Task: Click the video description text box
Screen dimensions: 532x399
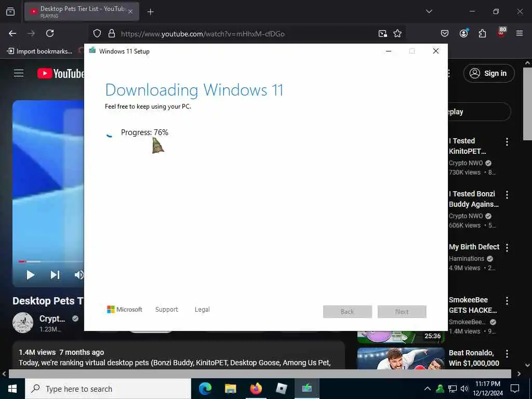Action: pos(179,355)
